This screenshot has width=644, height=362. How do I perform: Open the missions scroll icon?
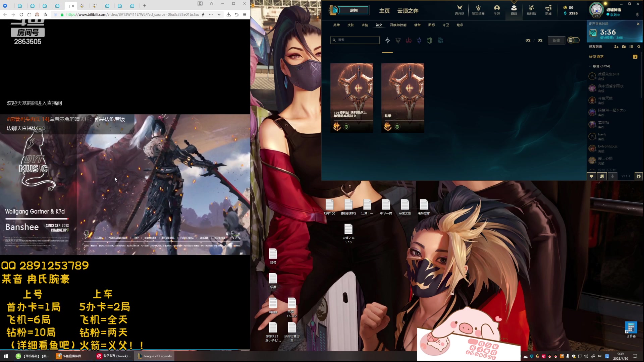[602, 176]
